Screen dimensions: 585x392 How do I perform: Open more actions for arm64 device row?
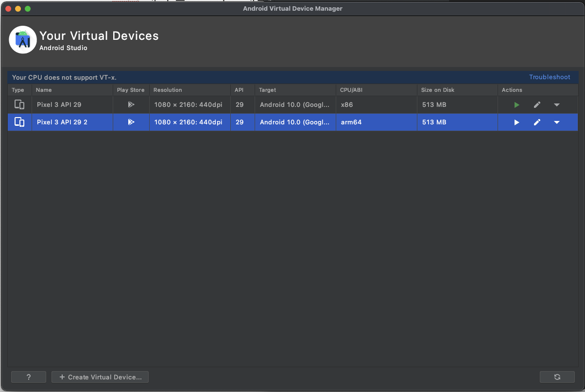point(557,122)
